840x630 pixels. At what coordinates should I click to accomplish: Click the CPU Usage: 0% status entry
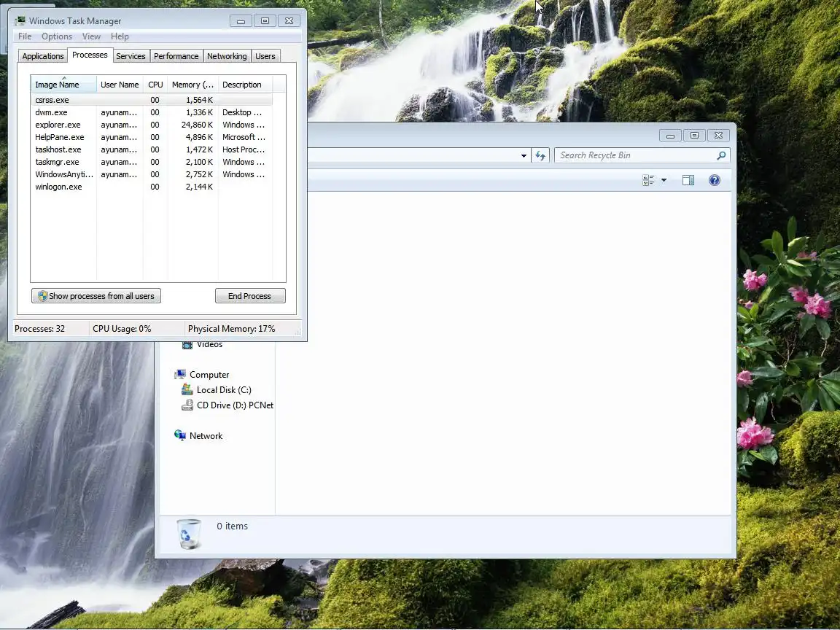[x=122, y=329]
